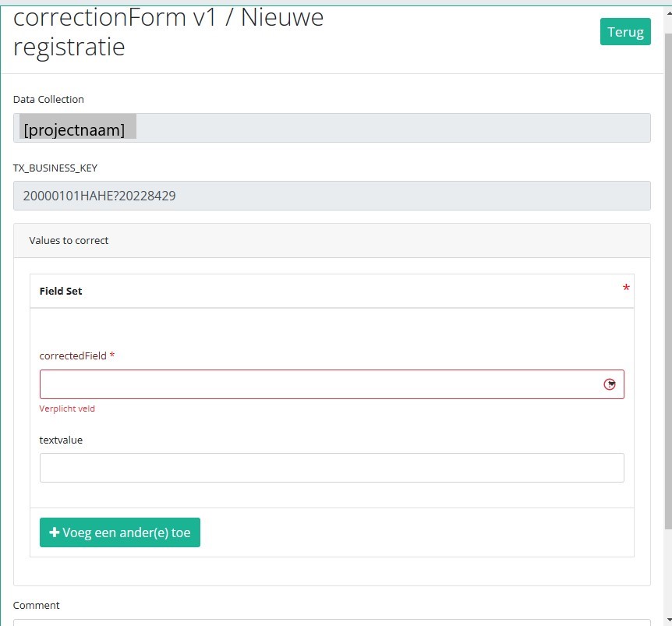Click the red required asterisk beside Field Set
The width and height of the screenshot is (672, 626).
626,289
